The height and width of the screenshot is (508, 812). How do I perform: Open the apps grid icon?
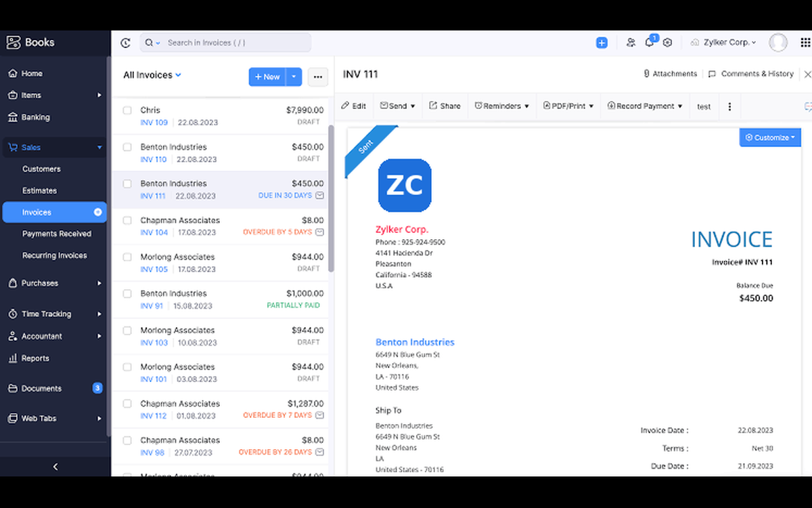tap(805, 43)
